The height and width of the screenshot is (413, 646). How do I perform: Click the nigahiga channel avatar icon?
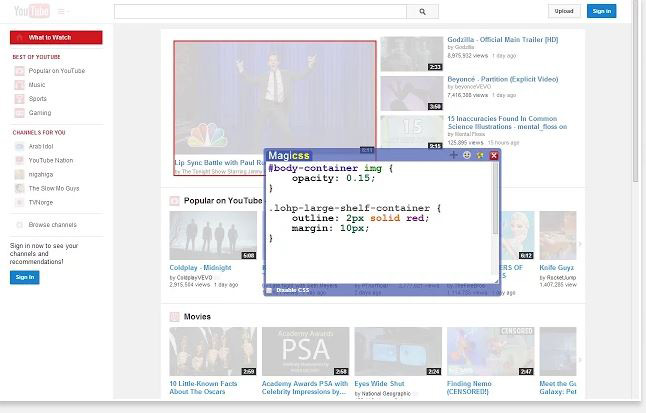[x=19, y=174]
